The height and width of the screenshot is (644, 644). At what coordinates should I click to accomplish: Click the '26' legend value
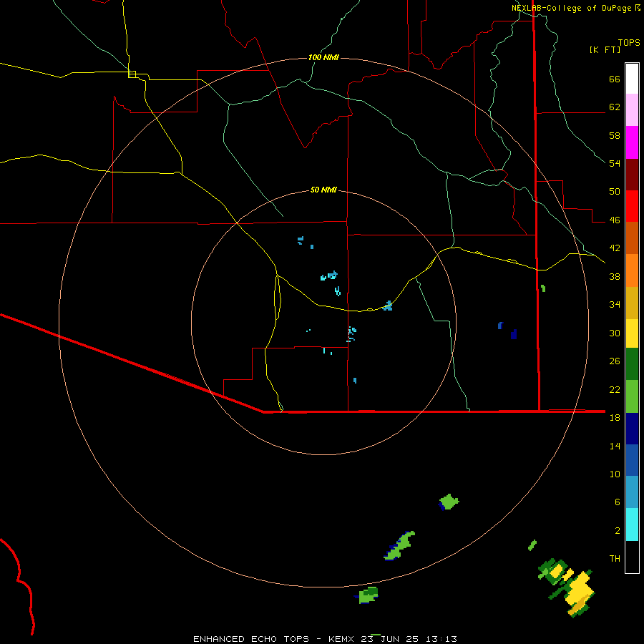tap(615, 361)
